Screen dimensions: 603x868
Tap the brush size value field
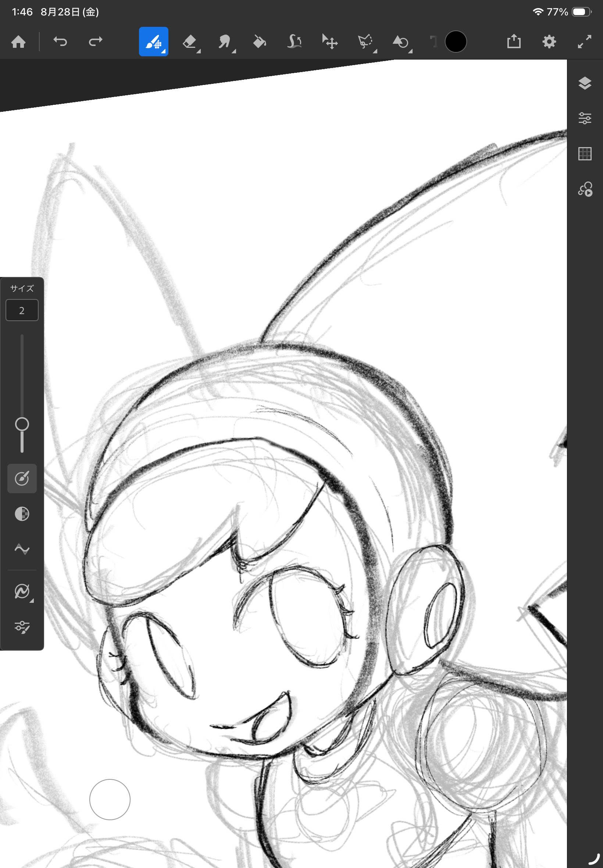click(22, 310)
